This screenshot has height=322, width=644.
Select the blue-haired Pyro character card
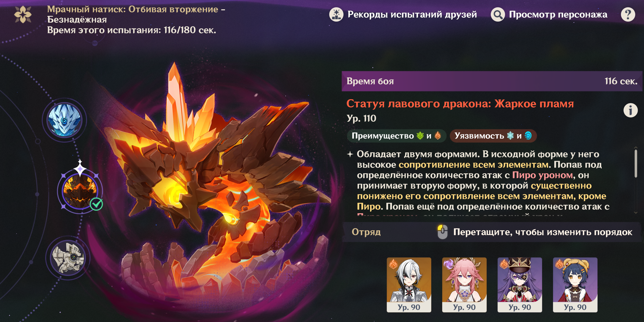(575, 285)
